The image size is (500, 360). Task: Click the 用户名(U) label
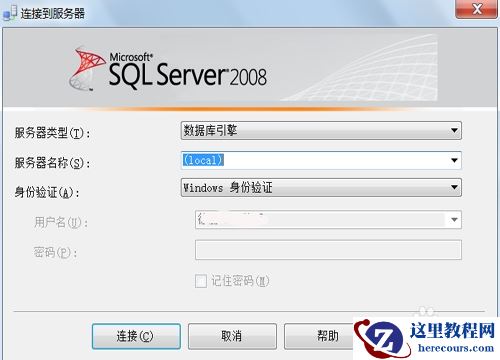(x=61, y=222)
